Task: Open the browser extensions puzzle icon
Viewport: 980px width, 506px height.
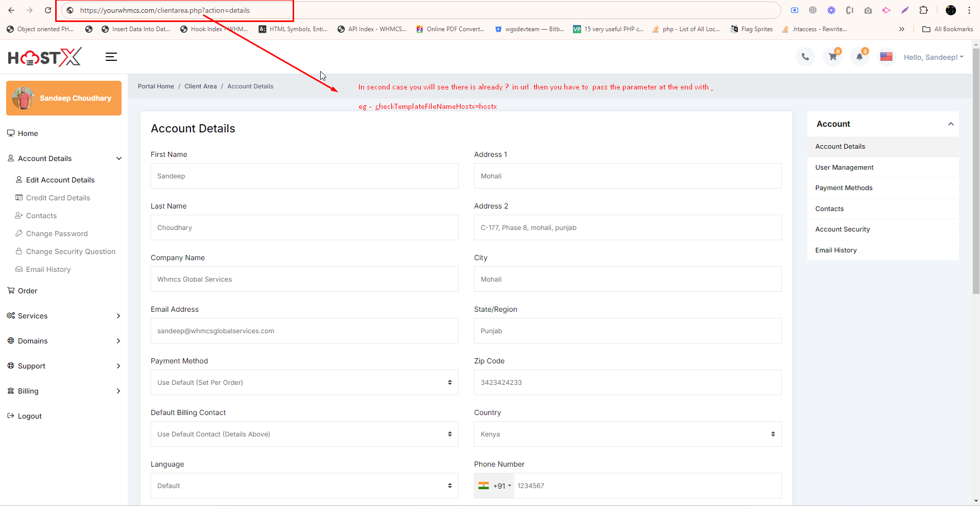Action: tap(923, 10)
